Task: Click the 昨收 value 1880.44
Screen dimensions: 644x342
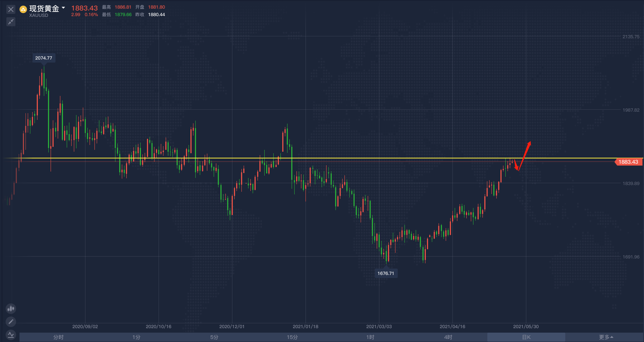Action: [156, 15]
